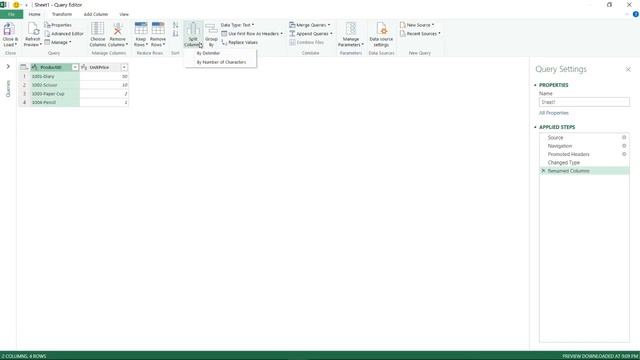Select the cell containing 1001-Diary
The image size is (640, 360).
55,76
